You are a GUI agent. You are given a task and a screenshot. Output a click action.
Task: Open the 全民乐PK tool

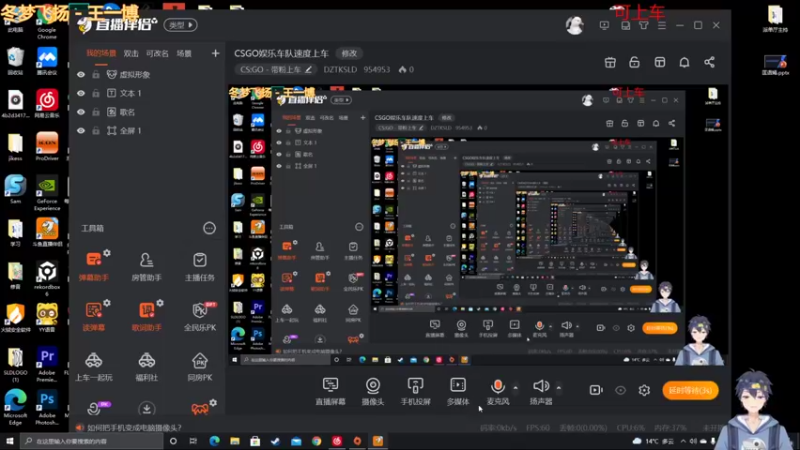click(x=200, y=316)
